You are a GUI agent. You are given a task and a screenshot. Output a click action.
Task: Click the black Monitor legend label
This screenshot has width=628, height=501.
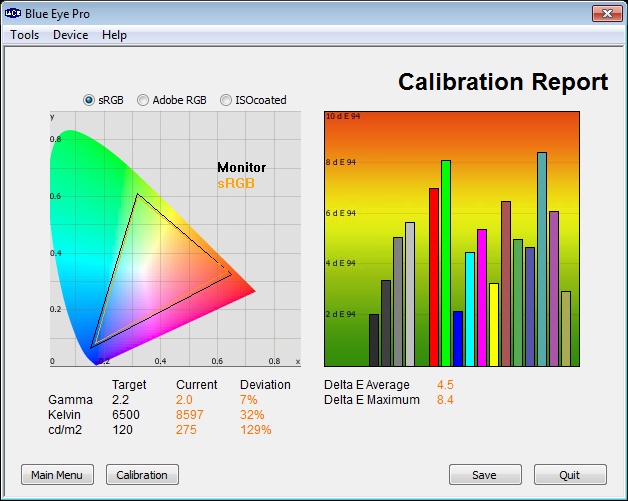242,167
